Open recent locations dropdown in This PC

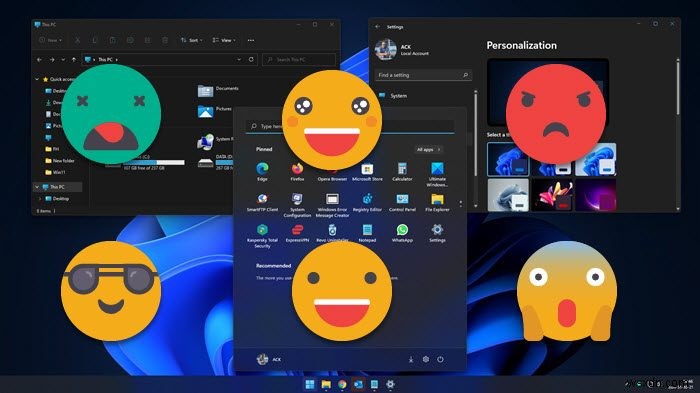point(63,59)
